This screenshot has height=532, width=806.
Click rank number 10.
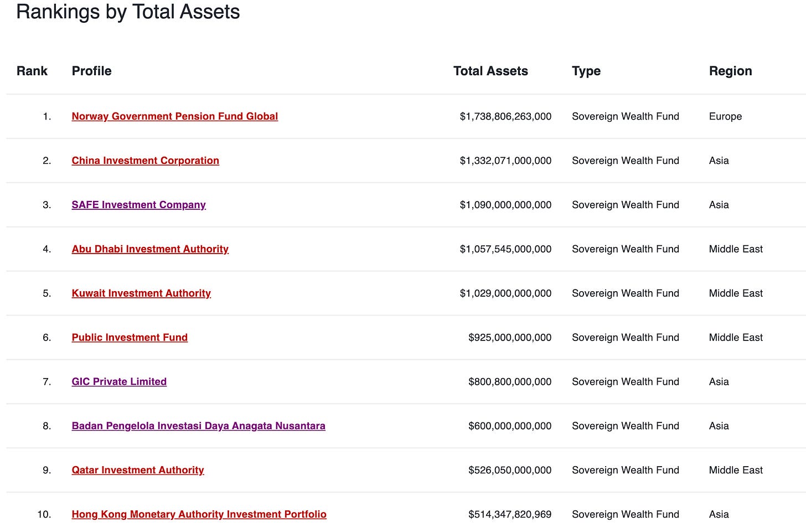(x=44, y=514)
